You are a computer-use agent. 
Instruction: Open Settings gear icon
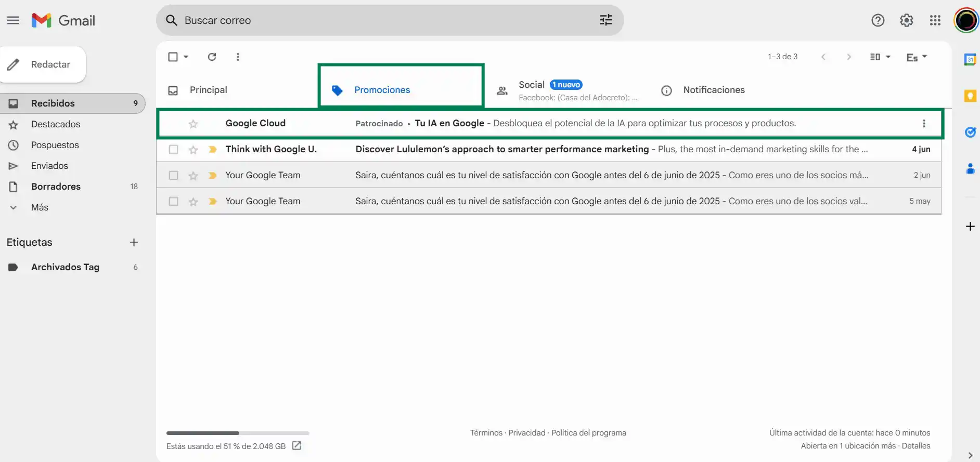click(x=906, y=20)
